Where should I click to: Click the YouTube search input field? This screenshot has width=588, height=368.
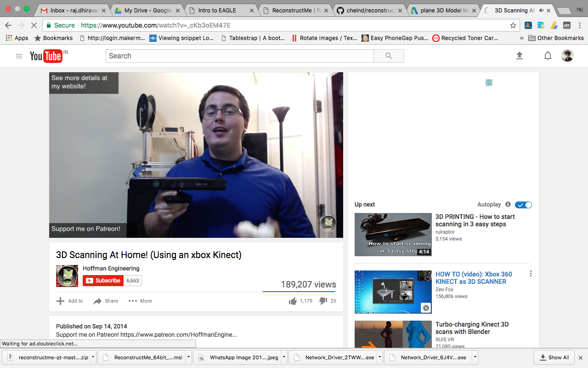pos(240,56)
